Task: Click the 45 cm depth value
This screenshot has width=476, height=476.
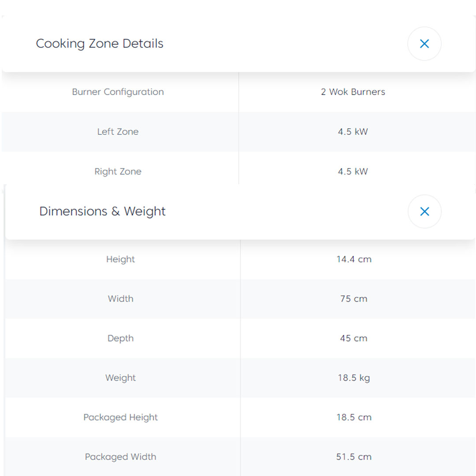Action: point(353,338)
